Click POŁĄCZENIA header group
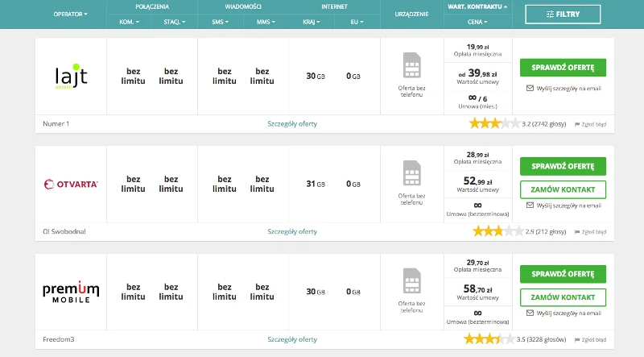This screenshot has height=357, width=644. 152,6
